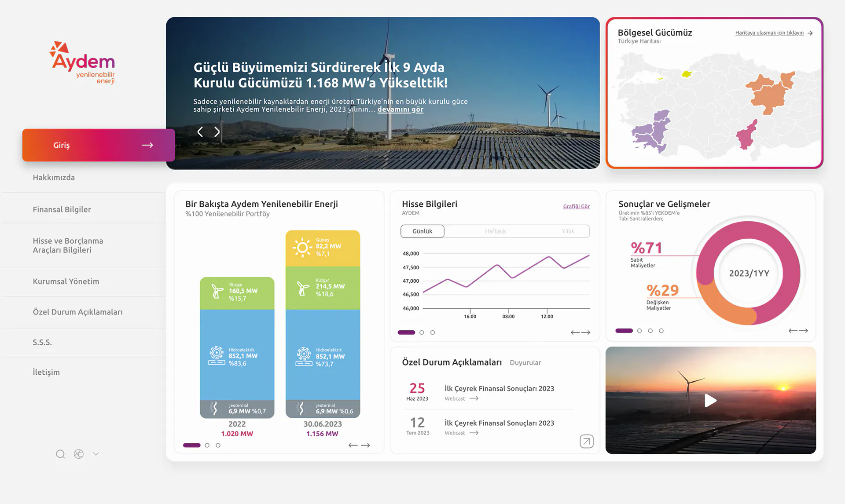This screenshot has width=845, height=504.
Task: Click Webcast arrow for 12 Tem 2023
Action: [474, 433]
